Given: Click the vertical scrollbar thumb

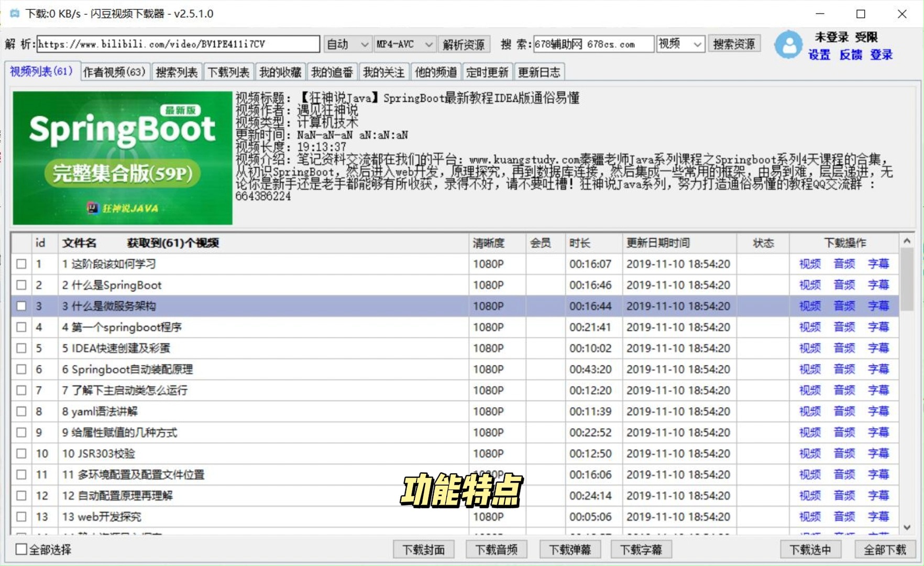Looking at the screenshot, I should [x=907, y=279].
